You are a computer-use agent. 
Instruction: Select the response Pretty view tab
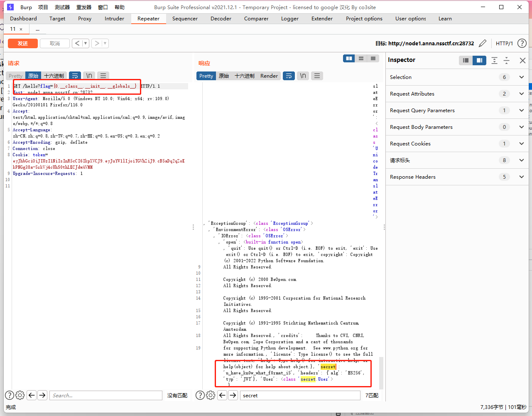click(x=206, y=76)
